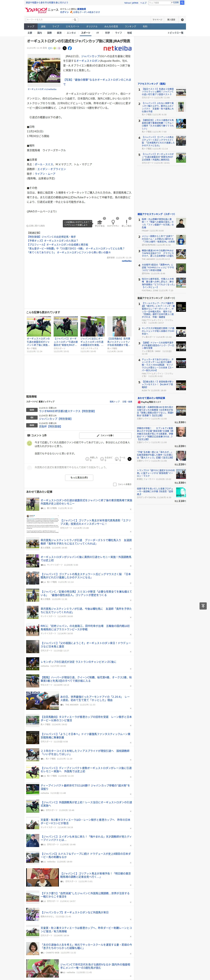Click the 共感した smiley reaction on comment
210x980 pixels.
(x=92, y=459)
